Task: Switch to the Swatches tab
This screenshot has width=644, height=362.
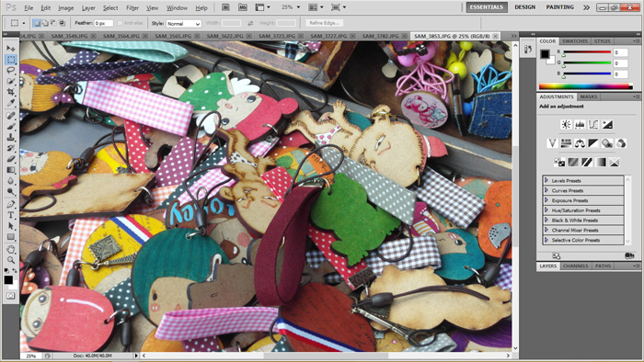Action: [575, 41]
